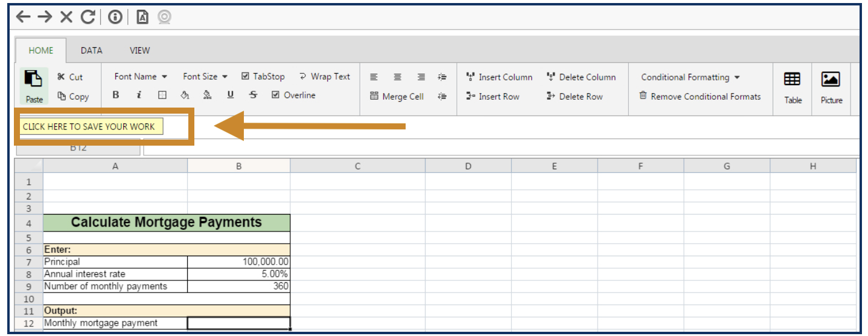Click the document A icon
This screenshot has width=868, height=336.
(x=142, y=18)
